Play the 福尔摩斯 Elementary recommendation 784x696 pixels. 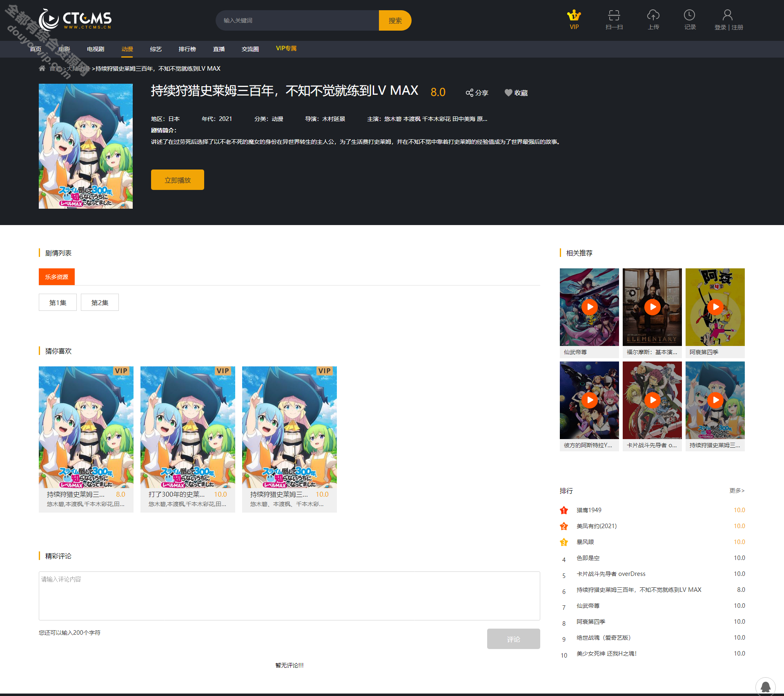tap(652, 307)
